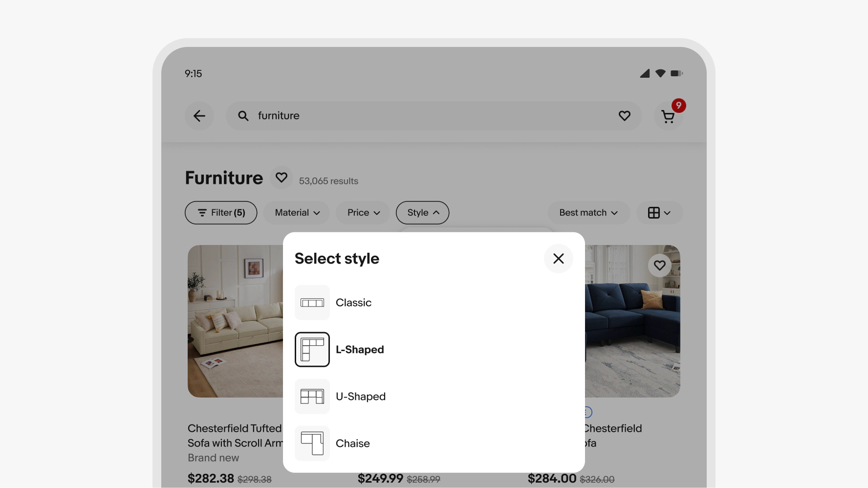
Task: Click the 53,065 results text
Action: (328, 181)
